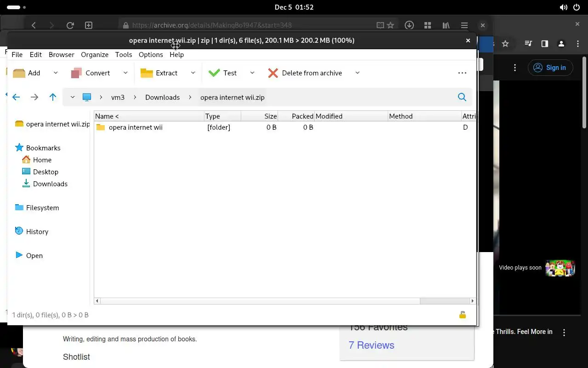
Task: Open the Add dropdown arrow
Action: tap(56, 73)
